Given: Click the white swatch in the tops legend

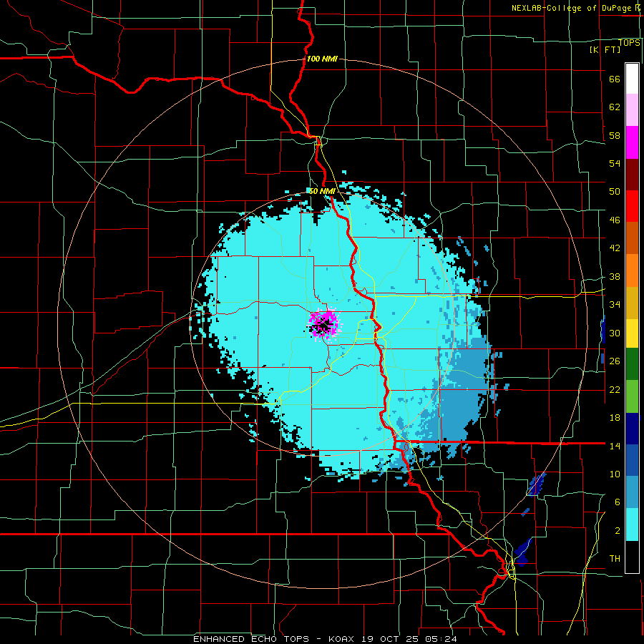Looking at the screenshot, I should tap(632, 79).
